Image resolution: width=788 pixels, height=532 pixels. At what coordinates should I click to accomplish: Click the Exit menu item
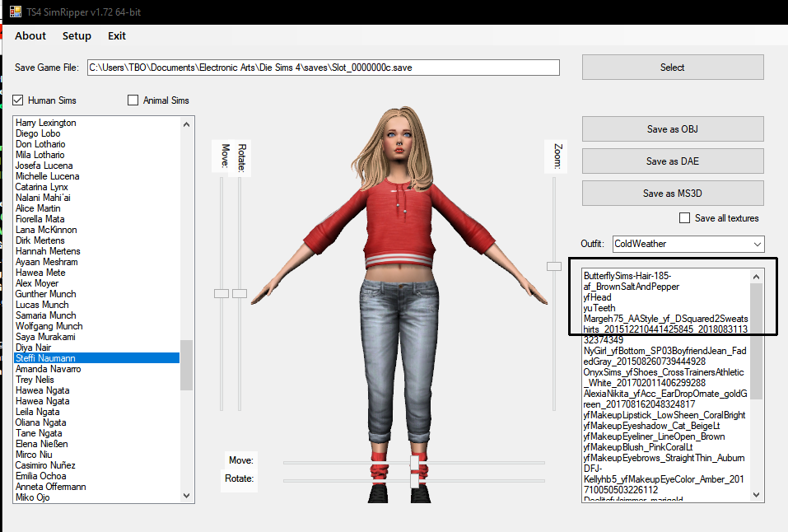[117, 35]
